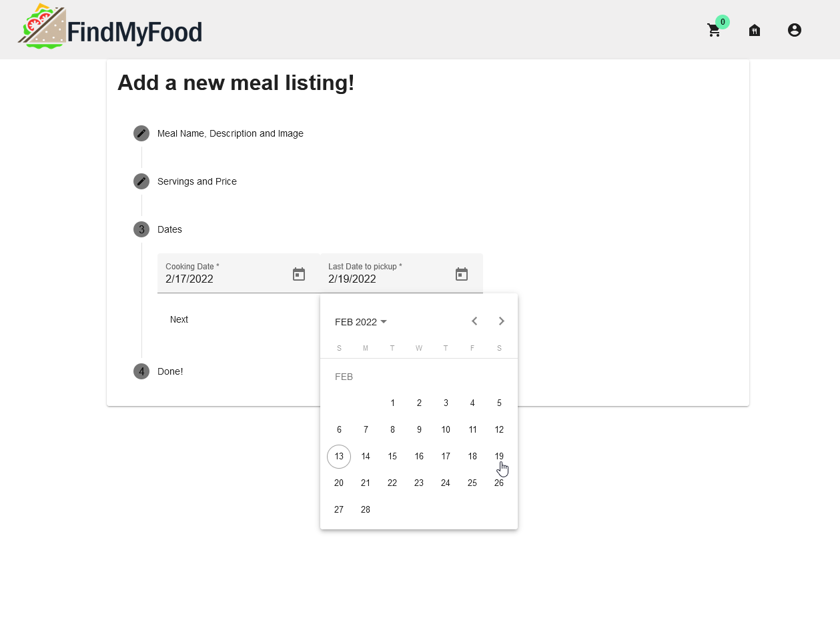Click the pencil icon beside Servings and Price

[141, 181]
